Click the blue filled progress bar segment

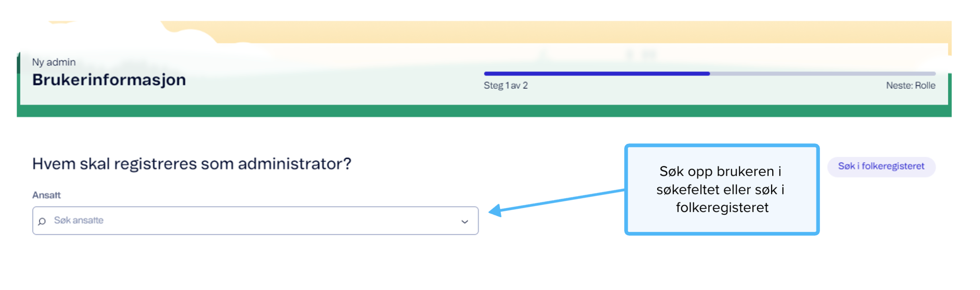coord(597,74)
